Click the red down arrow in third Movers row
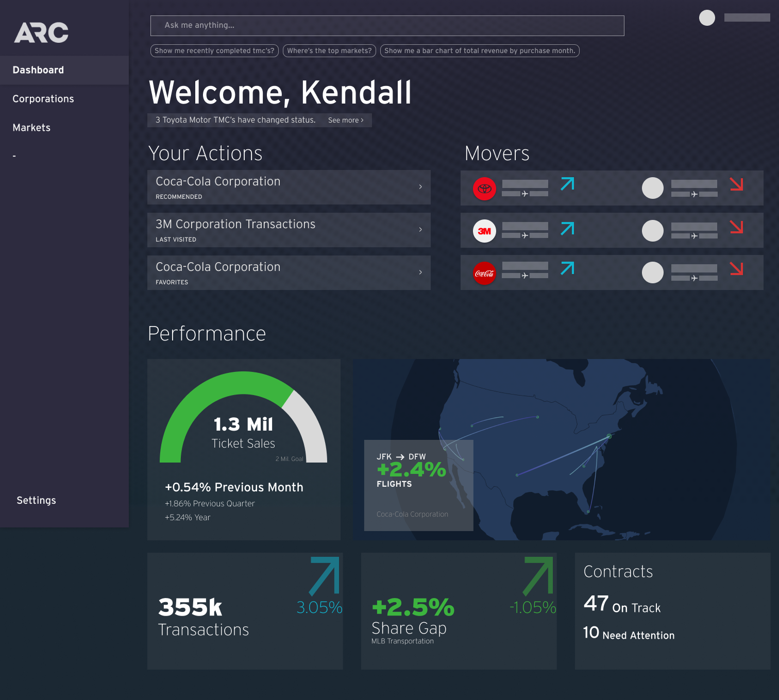Image resolution: width=779 pixels, height=700 pixels. click(x=737, y=268)
